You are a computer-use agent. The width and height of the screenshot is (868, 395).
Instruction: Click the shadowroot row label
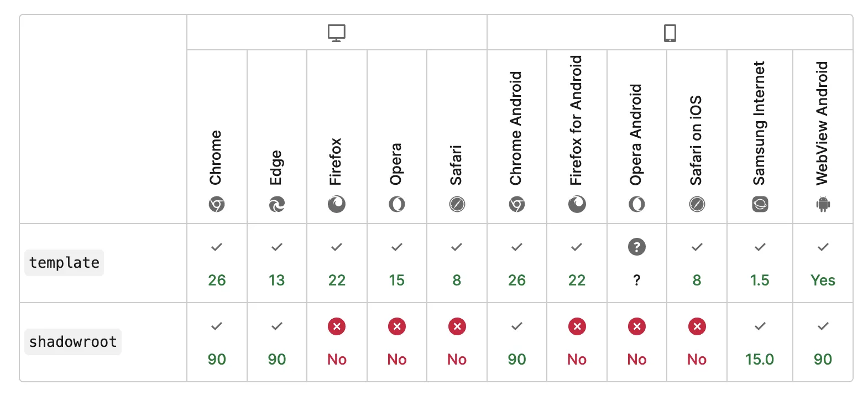pos(73,342)
